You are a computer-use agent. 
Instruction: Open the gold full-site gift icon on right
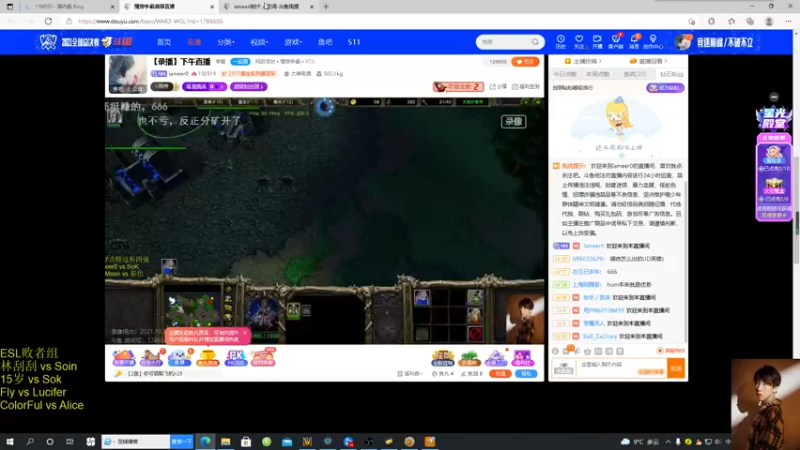coord(442,358)
